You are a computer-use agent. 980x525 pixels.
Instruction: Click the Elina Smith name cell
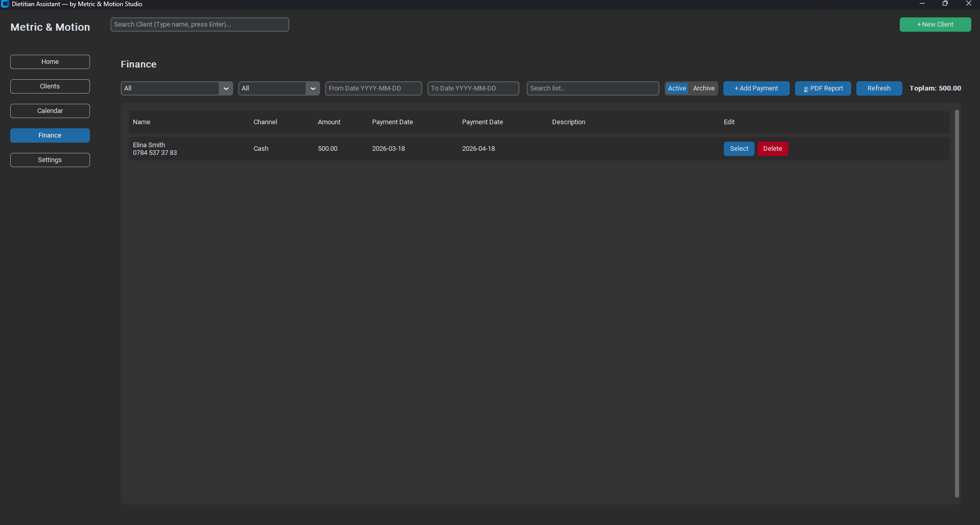pos(155,149)
